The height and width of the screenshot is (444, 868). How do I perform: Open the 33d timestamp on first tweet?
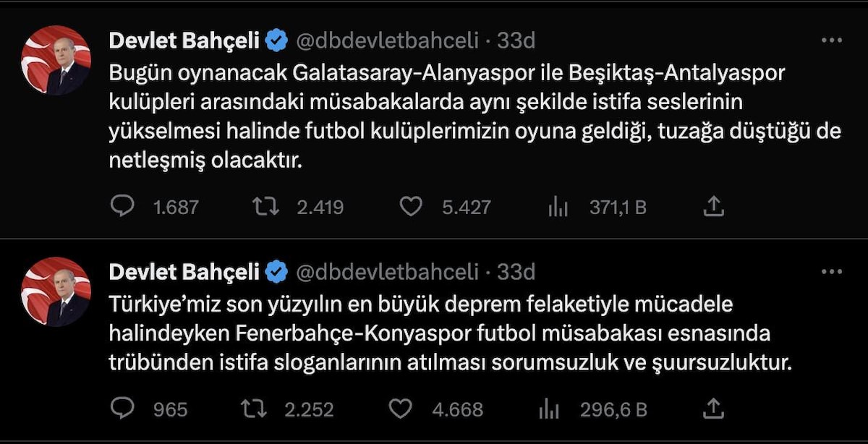[516, 41]
